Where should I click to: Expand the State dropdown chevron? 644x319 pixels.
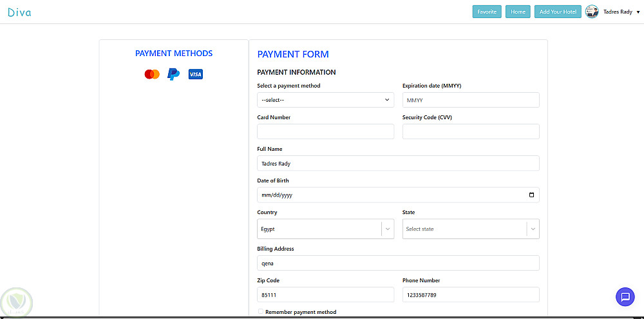click(533, 229)
